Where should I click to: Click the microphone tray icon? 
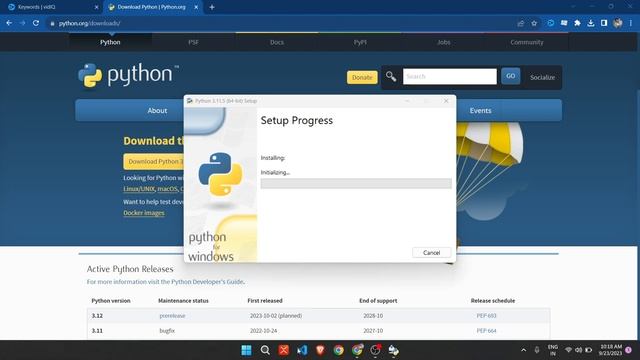coord(537,350)
